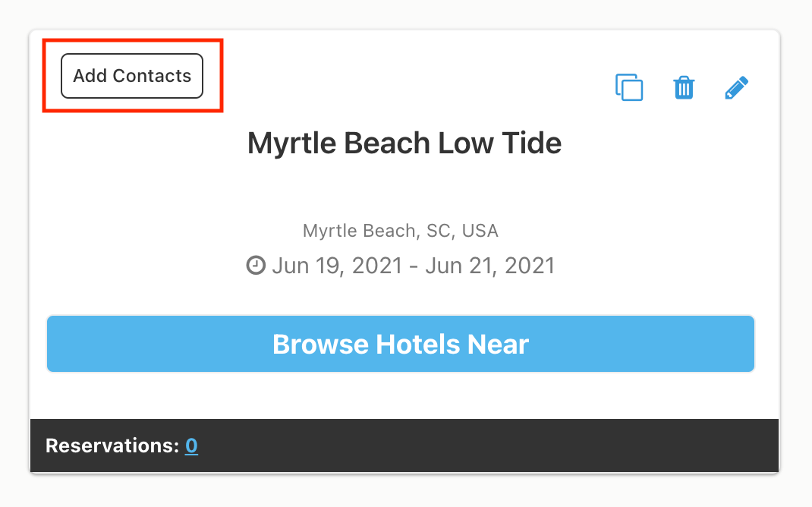Edit the event using the pencil icon
812x507 pixels.
pyautogui.click(x=736, y=87)
